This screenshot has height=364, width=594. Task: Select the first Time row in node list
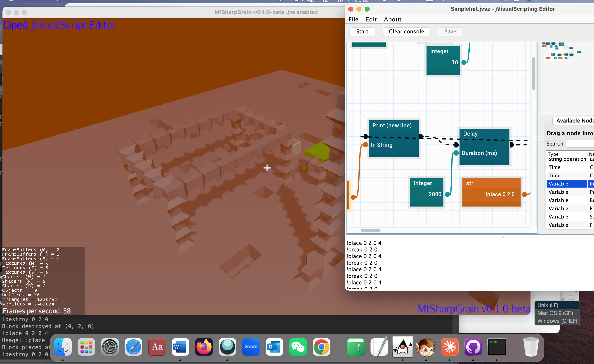(x=570, y=167)
